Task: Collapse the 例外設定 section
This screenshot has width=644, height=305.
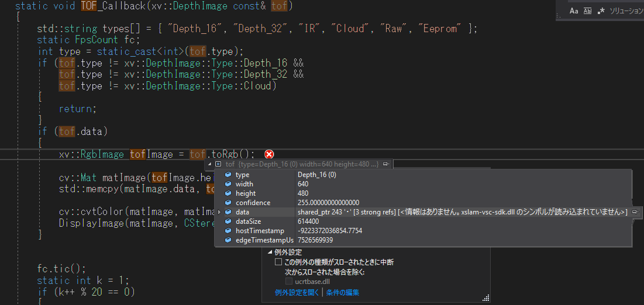Action: pyautogui.click(x=270, y=252)
